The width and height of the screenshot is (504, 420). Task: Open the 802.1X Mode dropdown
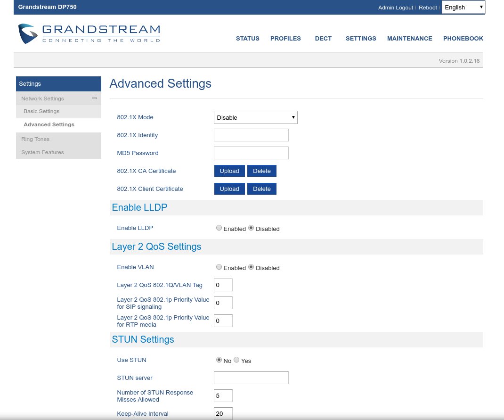click(256, 117)
